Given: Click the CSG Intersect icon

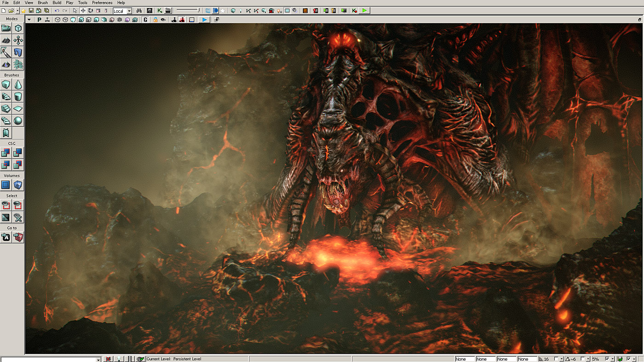Looking at the screenshot, I should [6, 164].
